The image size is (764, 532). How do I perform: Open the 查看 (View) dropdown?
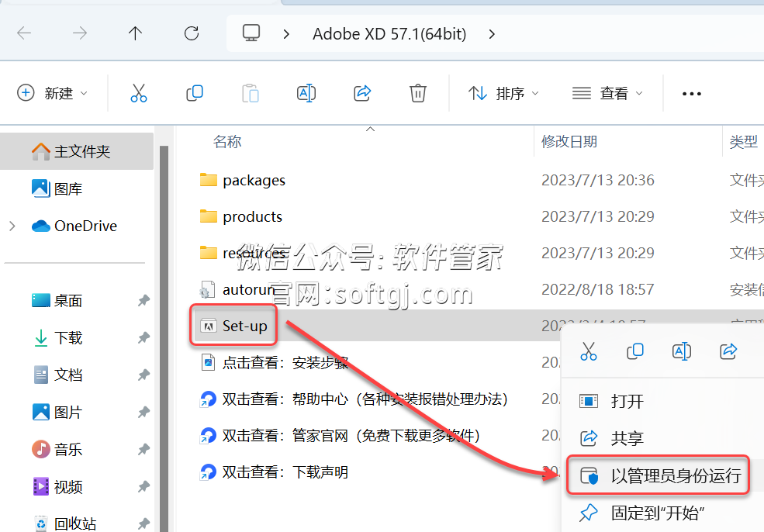[x=607, y=92]
